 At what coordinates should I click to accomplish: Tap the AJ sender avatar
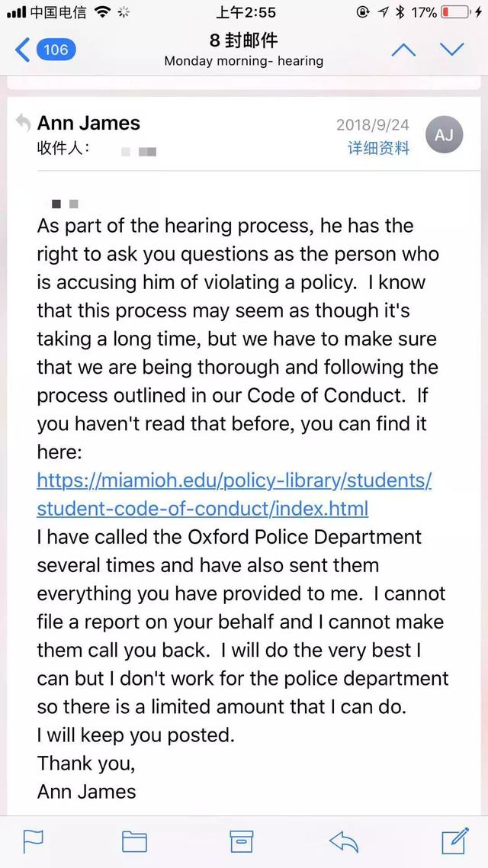[444, 135]
